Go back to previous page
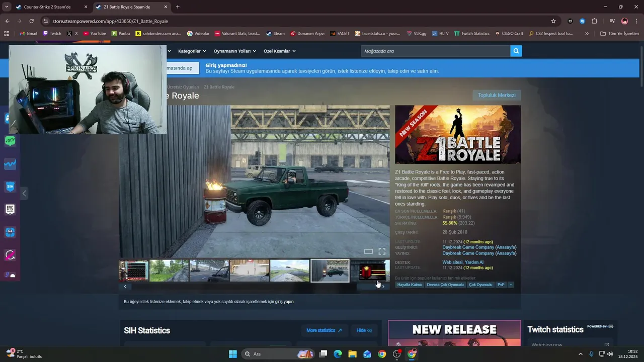Viewport: 644px width, 362px height. click(7, 21)
